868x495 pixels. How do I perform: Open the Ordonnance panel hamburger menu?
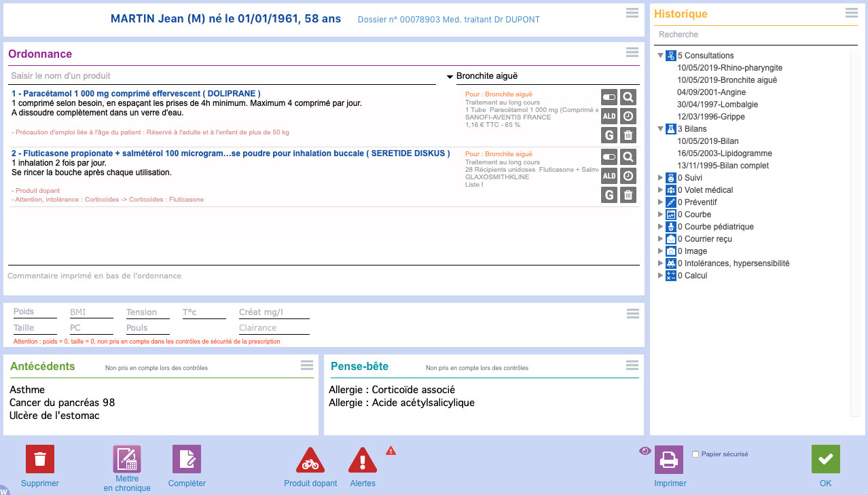(632, 52)
